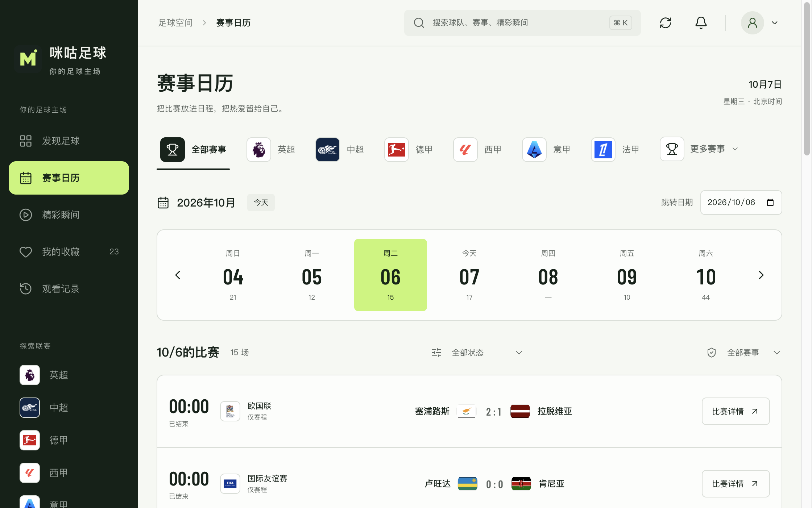Select the 法甲 Ligue 1 tab icon
This screenshot has width=812, height=508.
point(603,149)
